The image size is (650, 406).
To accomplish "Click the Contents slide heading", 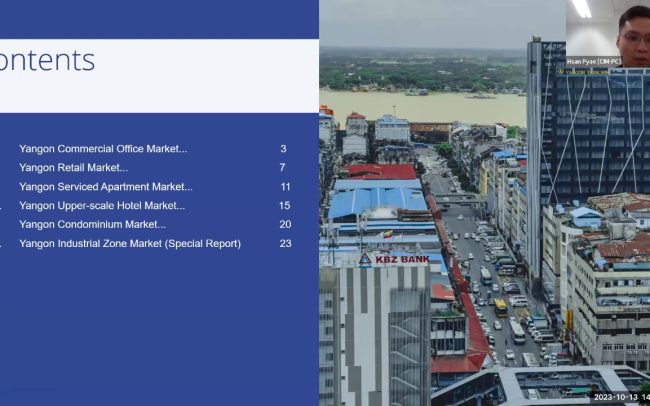I will coord(48,61).
